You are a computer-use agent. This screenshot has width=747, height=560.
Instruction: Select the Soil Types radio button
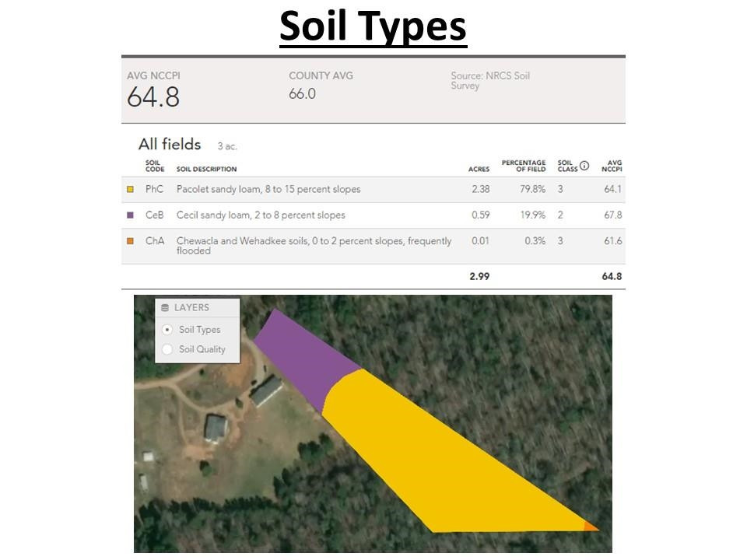click(167, 330)
